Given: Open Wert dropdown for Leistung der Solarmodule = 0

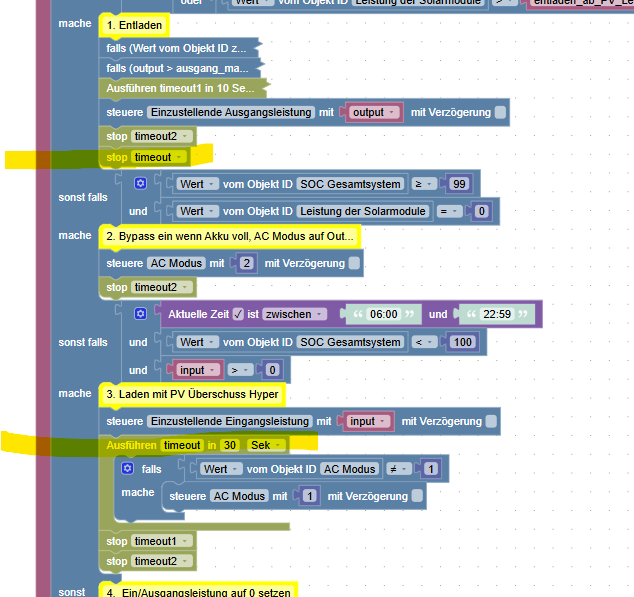Looking at the screenshot, I should click(x=197, y=211).
